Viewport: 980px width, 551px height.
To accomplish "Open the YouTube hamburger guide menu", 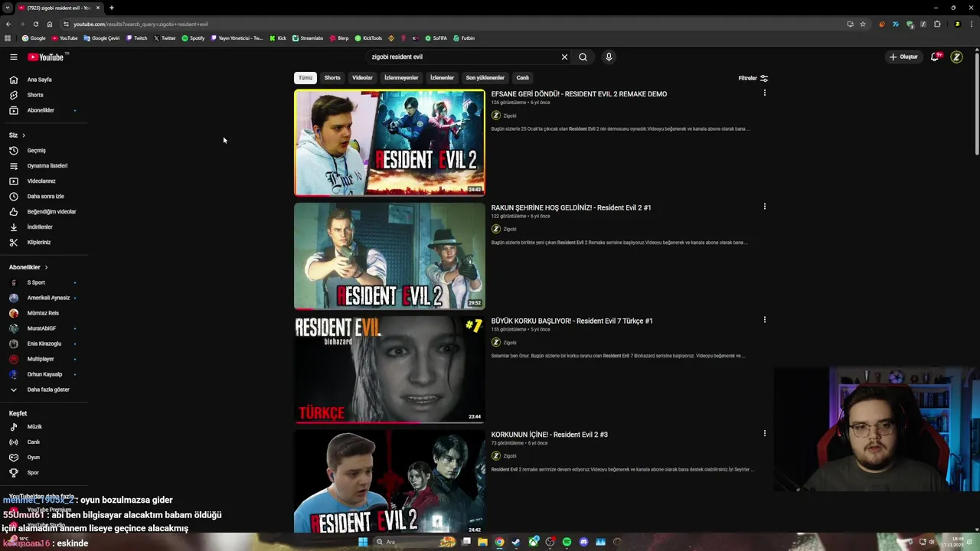I will (13, 57).
